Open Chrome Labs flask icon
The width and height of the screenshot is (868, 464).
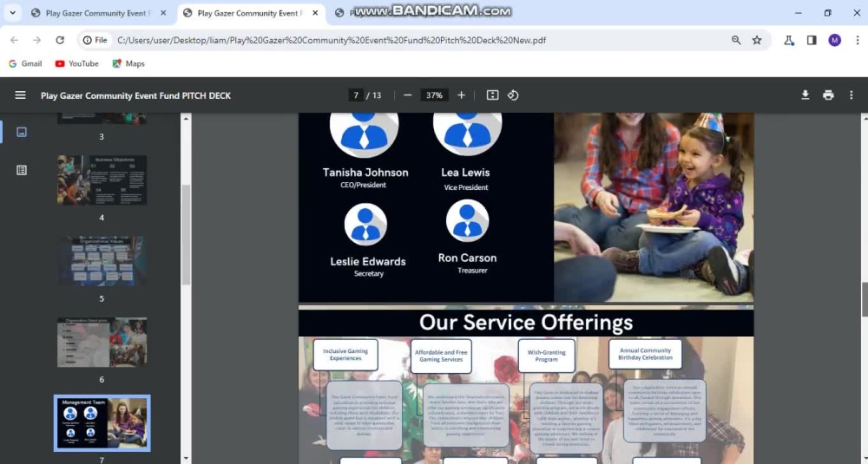(789, 40)
